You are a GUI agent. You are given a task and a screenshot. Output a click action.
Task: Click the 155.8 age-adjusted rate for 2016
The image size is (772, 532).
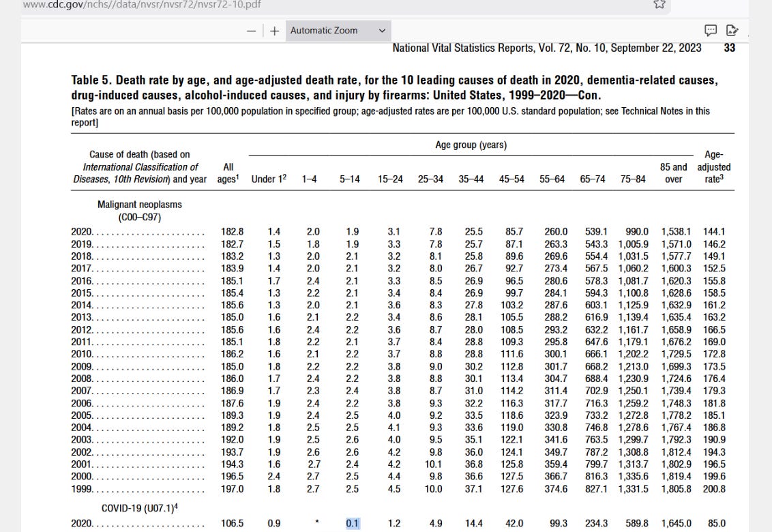pos(714,281)
